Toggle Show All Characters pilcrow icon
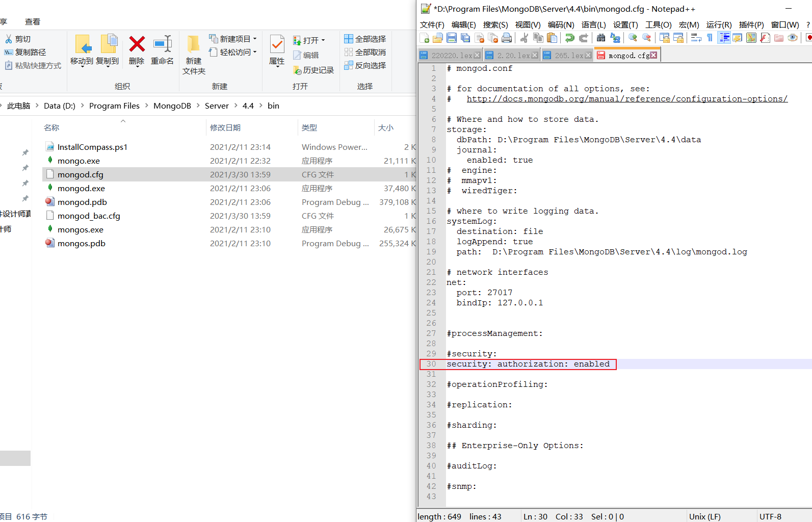This screenshot has height=522, width=812. pyautogui.click(x=710, y=38)
